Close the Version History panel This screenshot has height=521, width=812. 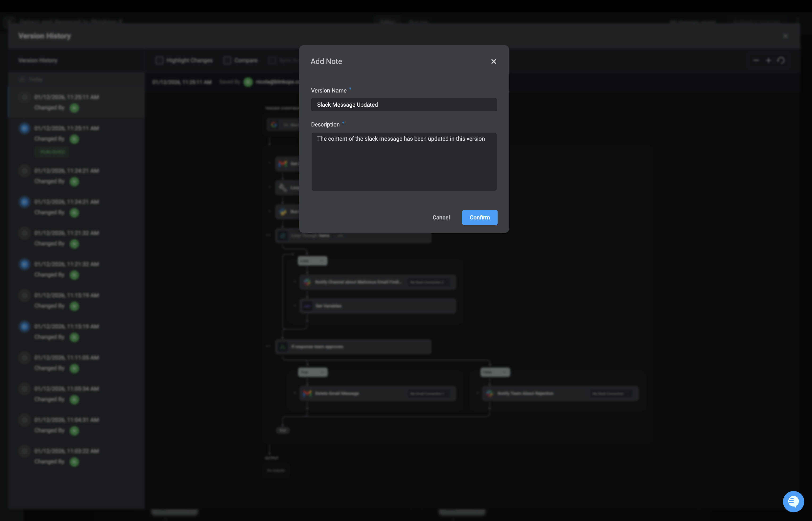786,36
